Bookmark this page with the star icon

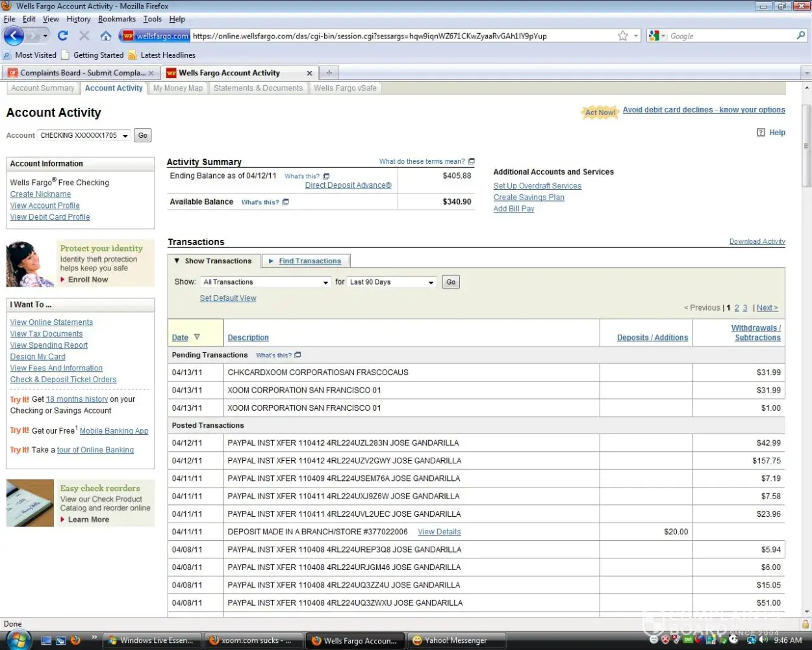pyautogui.click(x=622, y=36)
